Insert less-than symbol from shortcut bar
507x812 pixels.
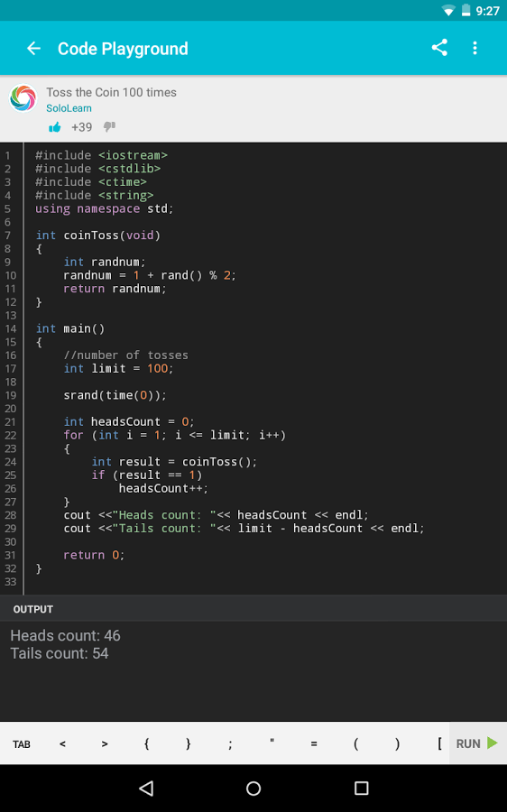pos(62,744)
